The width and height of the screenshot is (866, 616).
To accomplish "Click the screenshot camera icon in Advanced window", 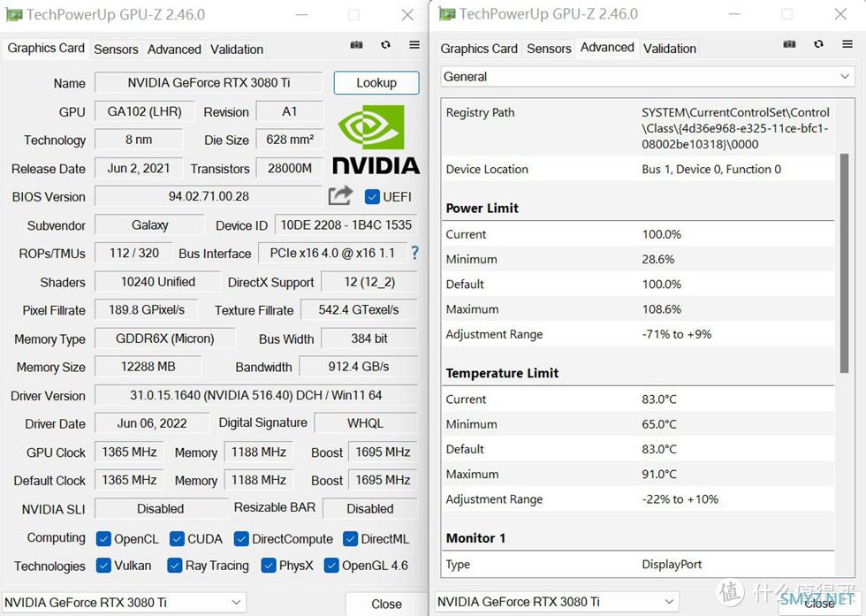I will pos(789,43).
